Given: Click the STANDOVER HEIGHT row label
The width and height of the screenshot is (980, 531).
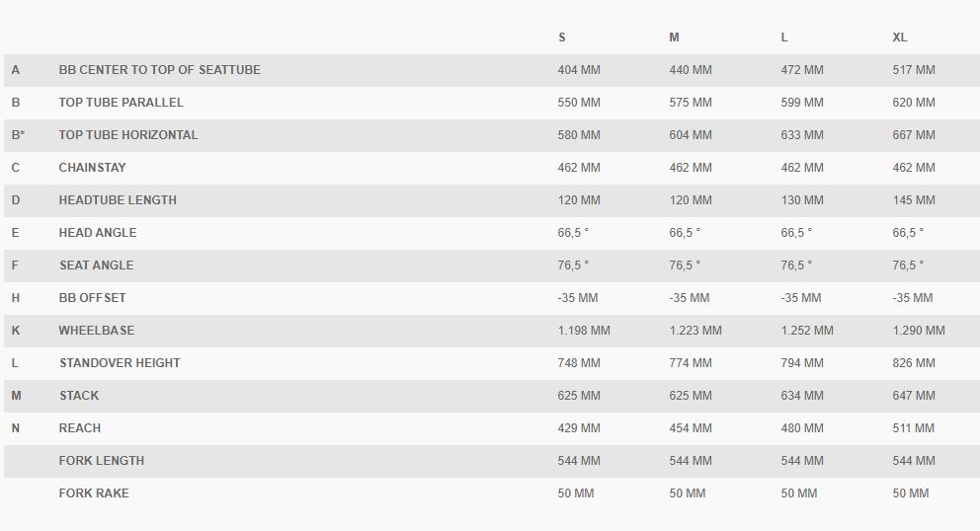Looking at the screenshot, I should tap(120, 363).
